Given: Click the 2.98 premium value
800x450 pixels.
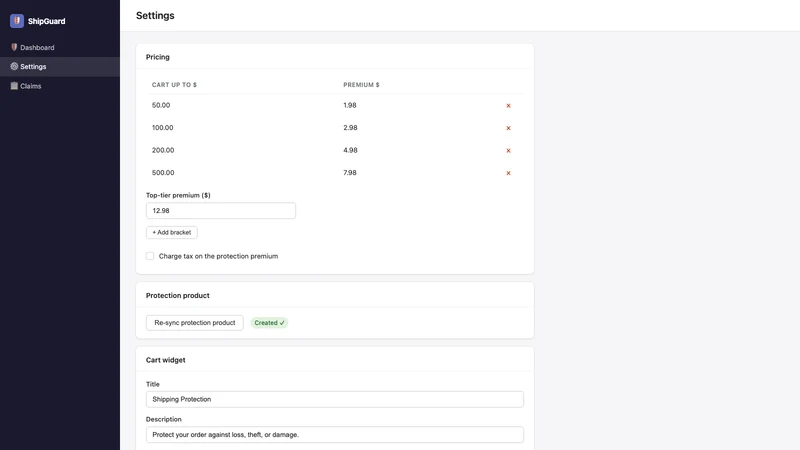Looking at the screenshot, I should 351,128.
